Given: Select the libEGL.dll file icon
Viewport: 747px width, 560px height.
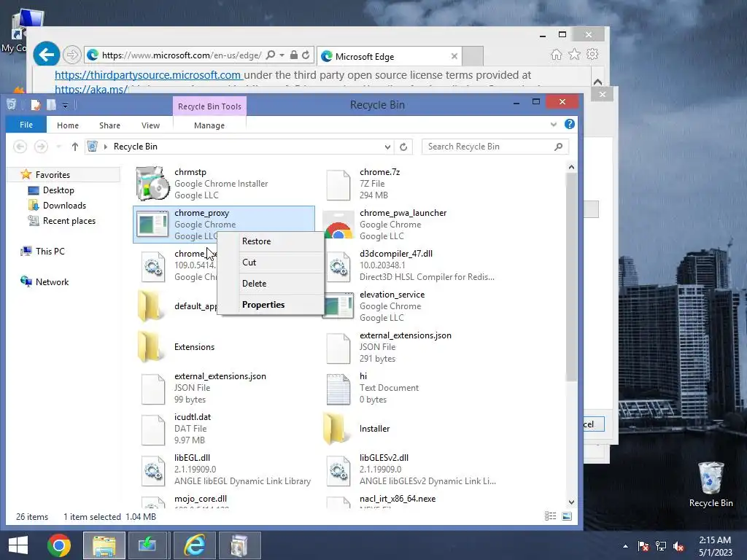Looking at the screenshot, I should tap(153, 471).
